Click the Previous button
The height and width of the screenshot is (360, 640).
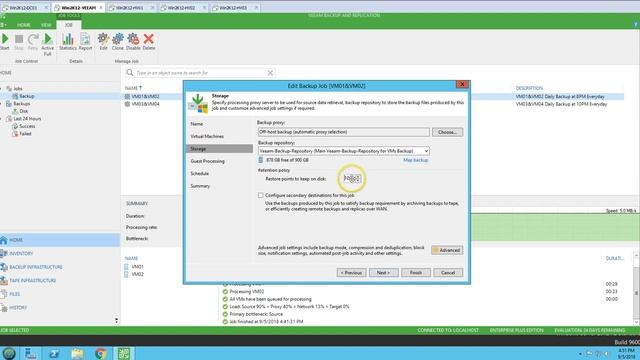[x=351, y=273]
